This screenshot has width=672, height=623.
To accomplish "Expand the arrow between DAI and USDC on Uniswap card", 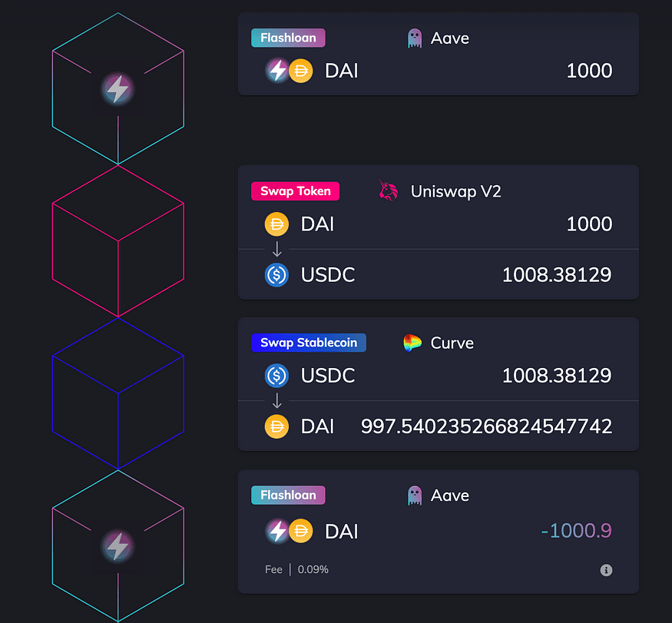I will (x=277, y=249).
